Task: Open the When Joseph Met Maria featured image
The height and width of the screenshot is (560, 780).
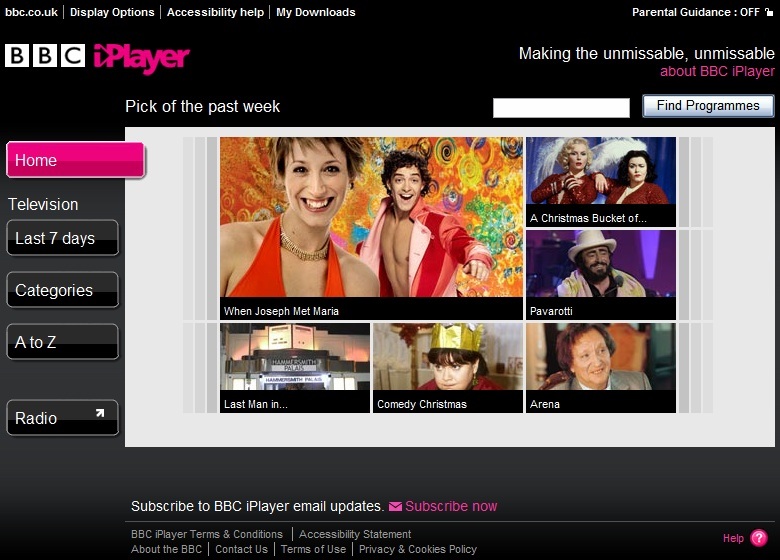Action: coord(372,217)
